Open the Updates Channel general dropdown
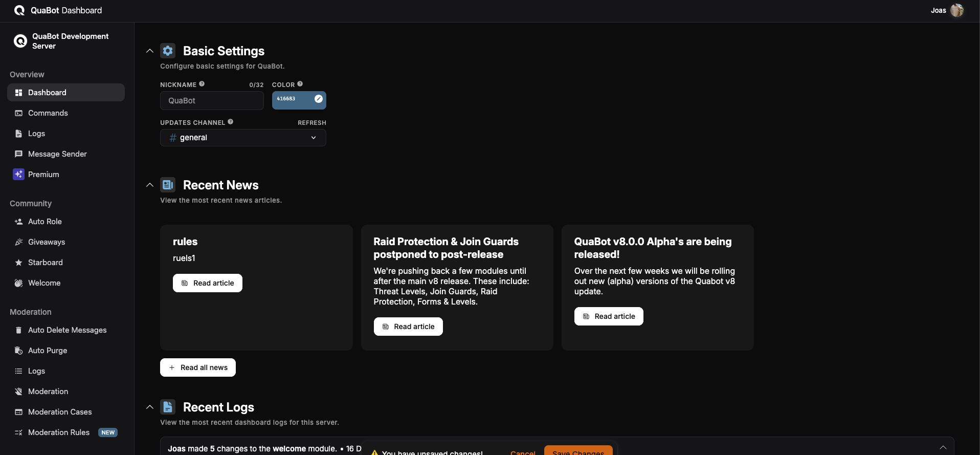The width and height of the screenshot is (980, 455). click(x=243, y=138)
